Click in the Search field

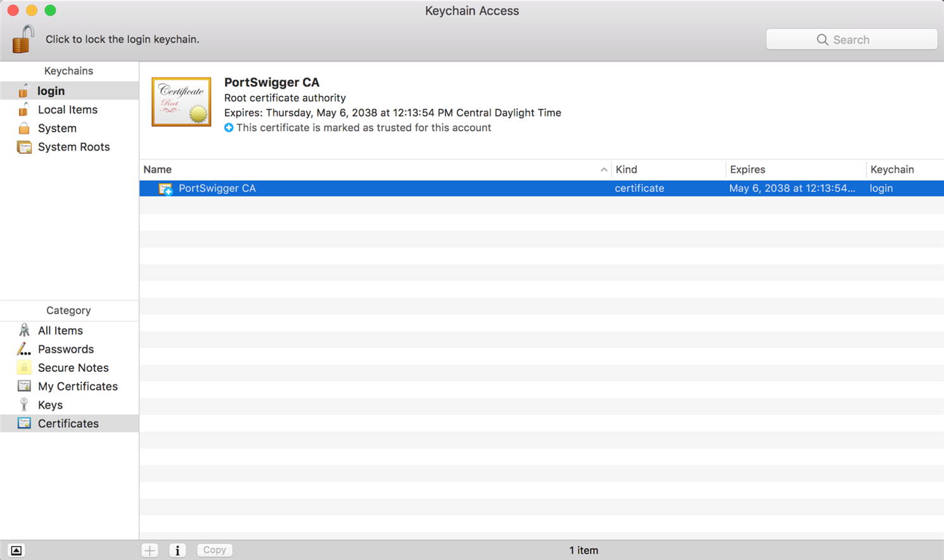coord(852,40)
